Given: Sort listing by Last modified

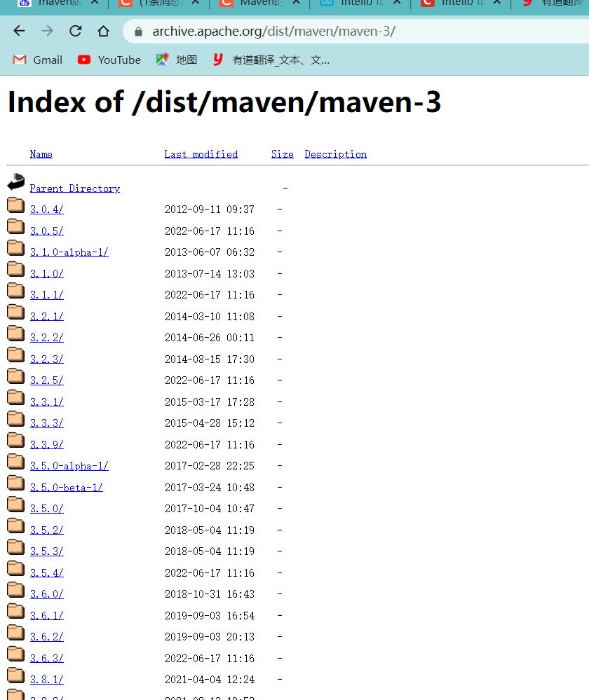Looking at the screenshot, I should click(201, 154).
